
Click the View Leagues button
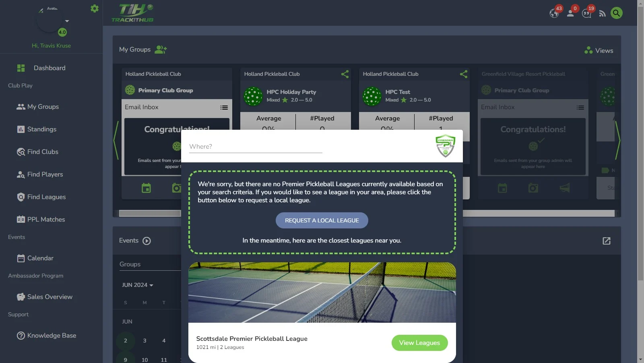click(419, 343)
